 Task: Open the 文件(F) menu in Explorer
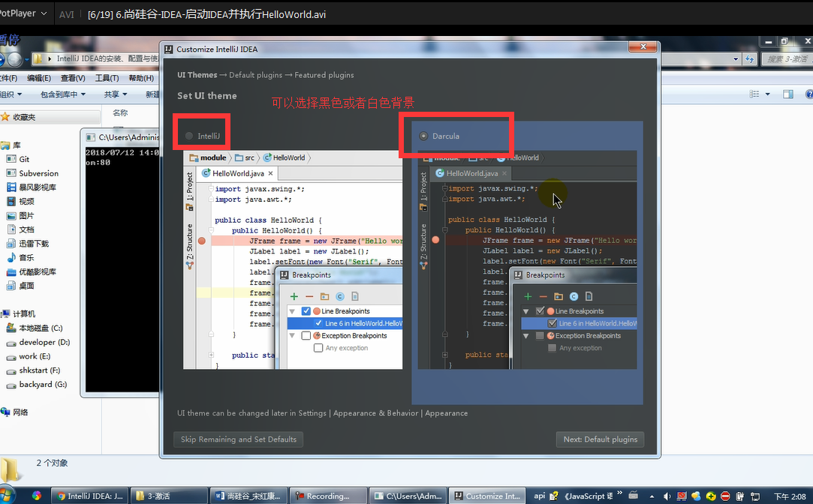point(8,78)
